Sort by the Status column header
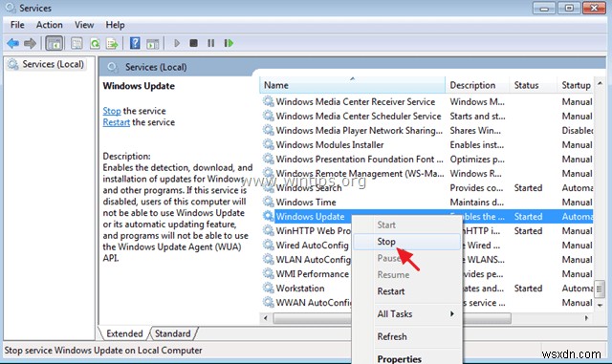Screen dimensions: 612x364 (534, 85)
